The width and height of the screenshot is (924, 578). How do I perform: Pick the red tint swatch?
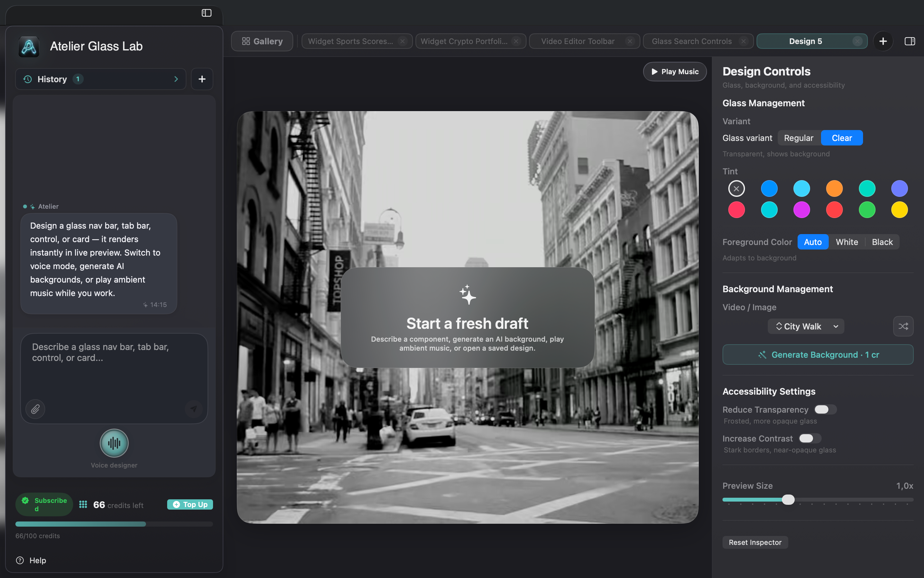coord(834,210)
